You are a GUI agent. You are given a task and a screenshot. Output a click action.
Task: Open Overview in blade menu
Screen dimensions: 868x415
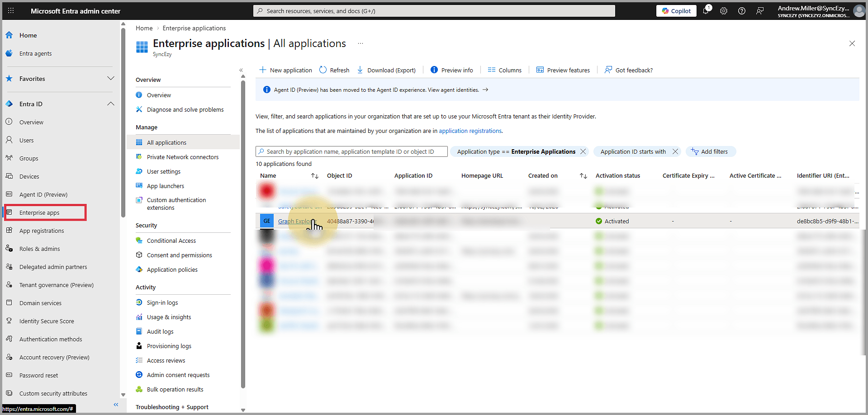(159, 95)
